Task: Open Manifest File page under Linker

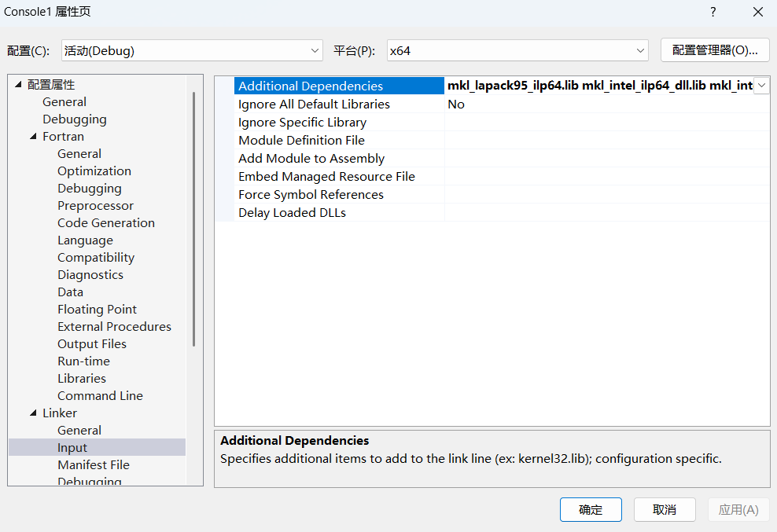Action: pos(93,465)
